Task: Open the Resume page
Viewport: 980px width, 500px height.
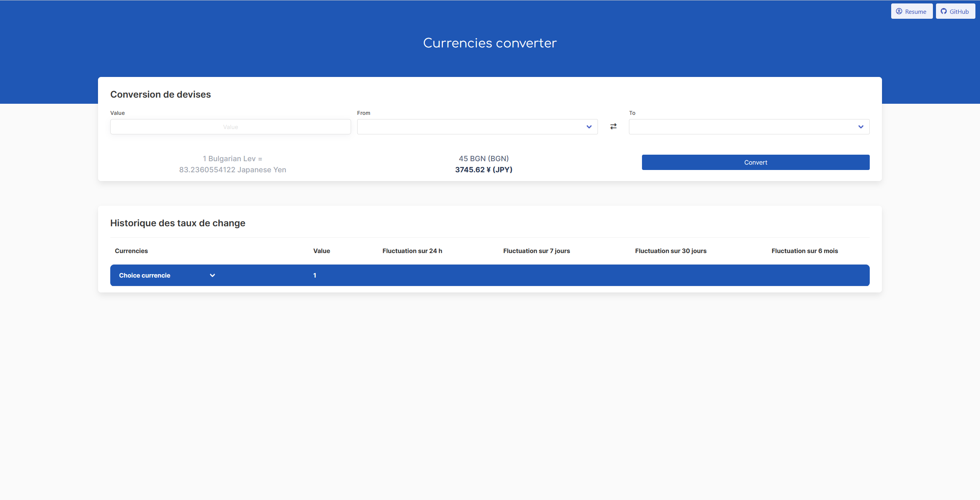Action: [x=912, y=11]
